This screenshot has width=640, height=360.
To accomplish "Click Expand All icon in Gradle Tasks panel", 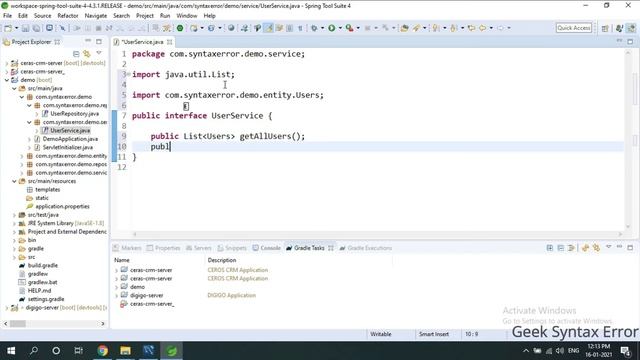I will point(550,248).
